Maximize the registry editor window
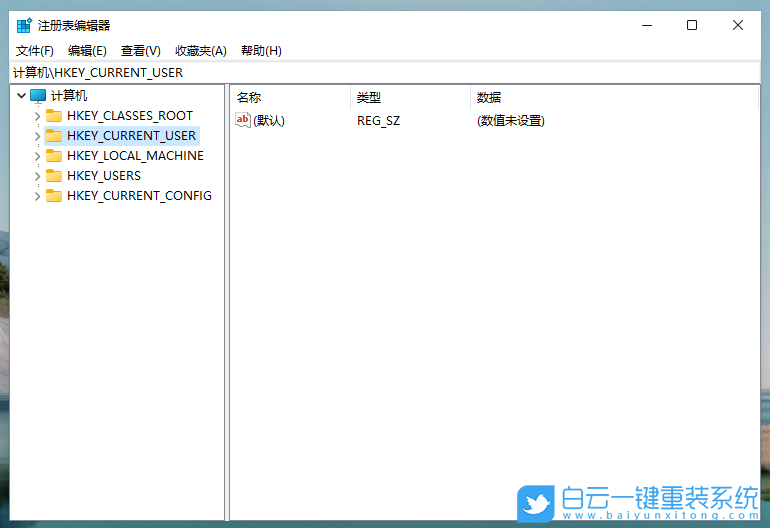 pos(692,25)
